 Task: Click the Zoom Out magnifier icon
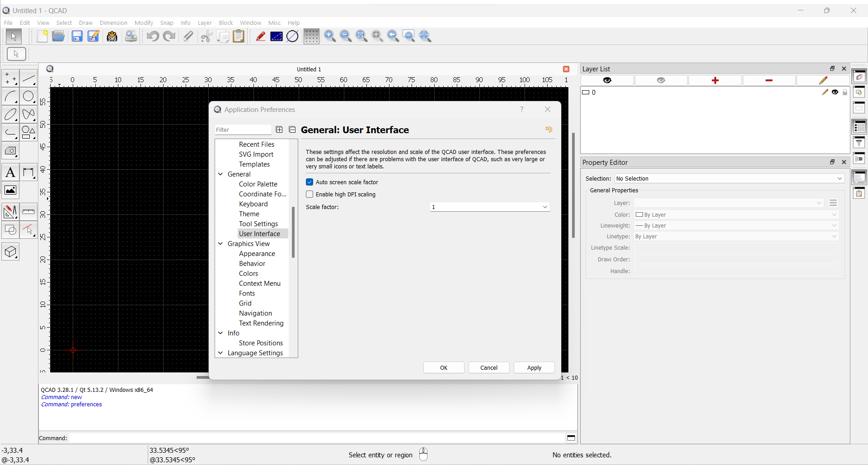(346, 36)
